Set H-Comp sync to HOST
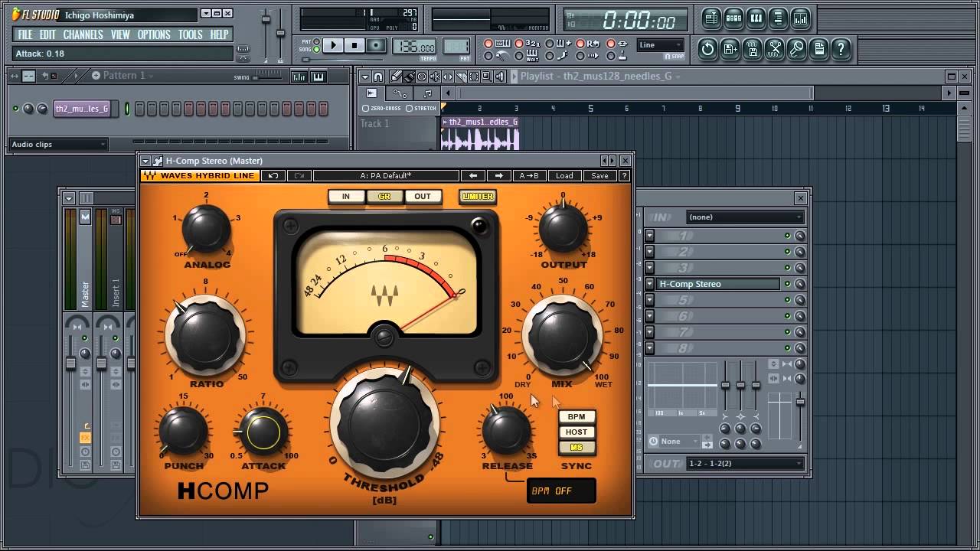 pos(577,432)
